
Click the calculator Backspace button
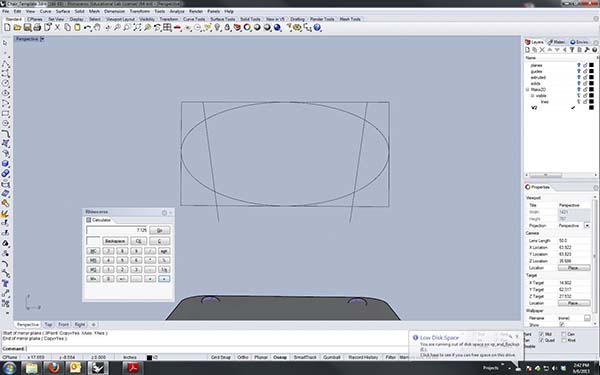[x=115, y=241]
